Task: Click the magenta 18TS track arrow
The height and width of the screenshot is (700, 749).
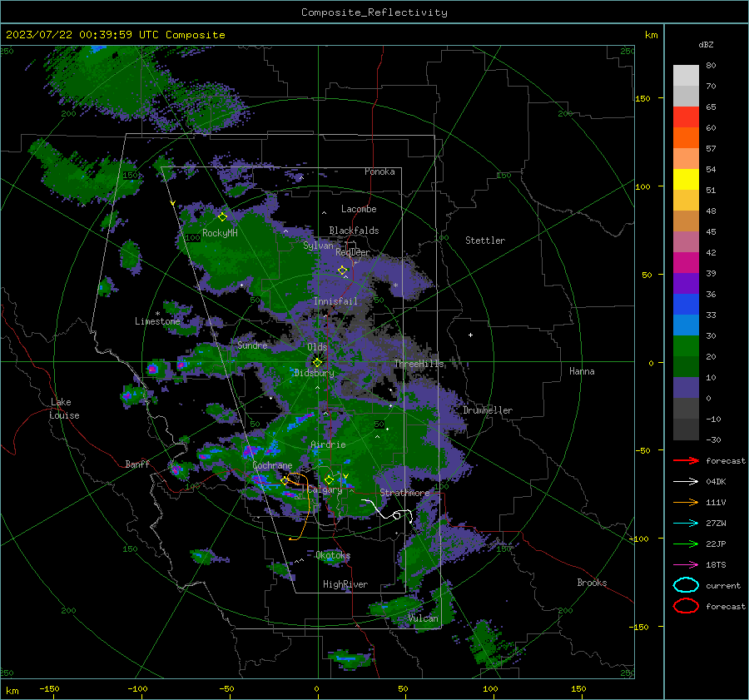Action: (686, 565)
